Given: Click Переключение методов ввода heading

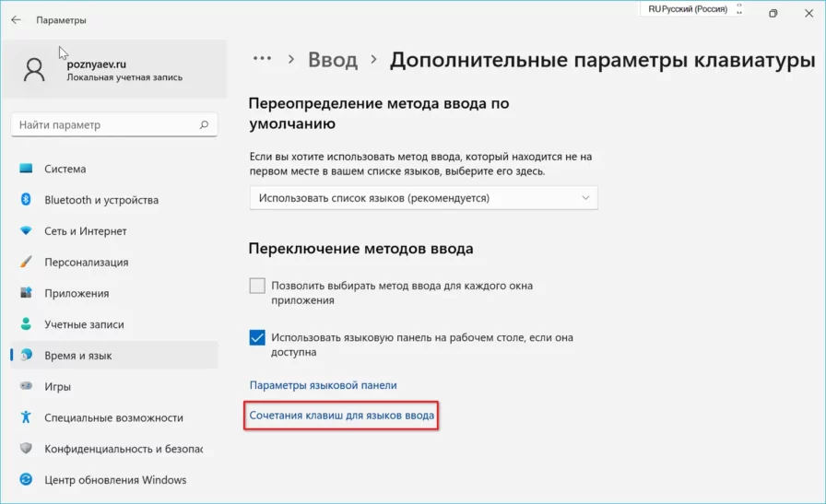Looking at the screenshot, I should (360, 248).
